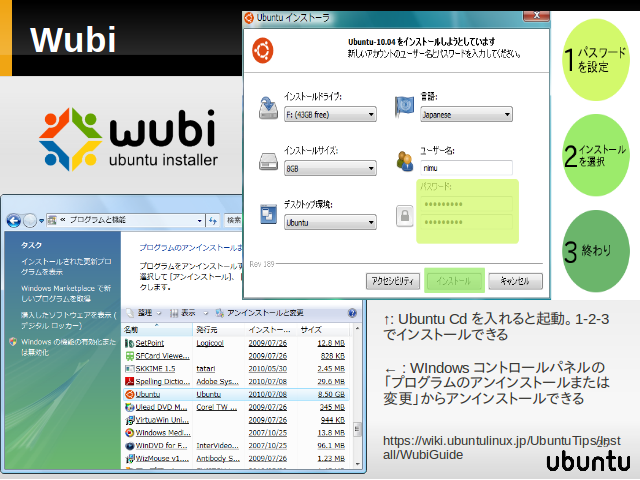
Task: Open the recent pages arrow next to navigation buttons
Action: [41, 221]
